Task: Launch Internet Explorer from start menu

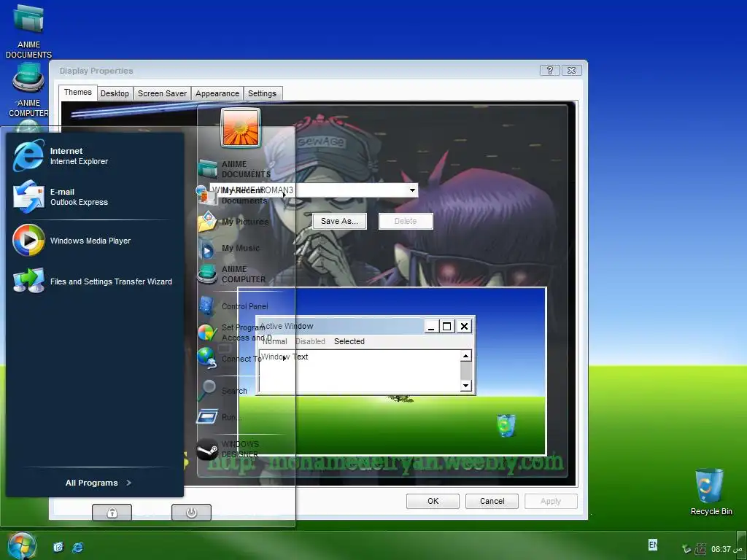Action: coord(28,156)
